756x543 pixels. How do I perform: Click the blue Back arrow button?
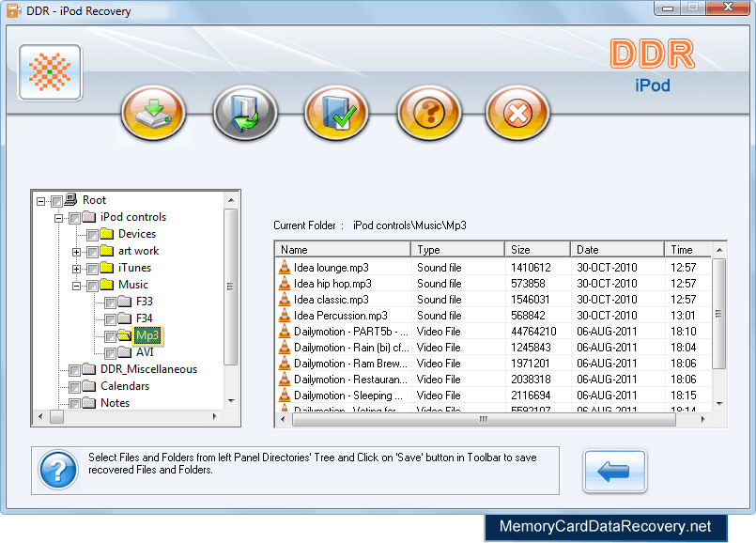(615, 472)
